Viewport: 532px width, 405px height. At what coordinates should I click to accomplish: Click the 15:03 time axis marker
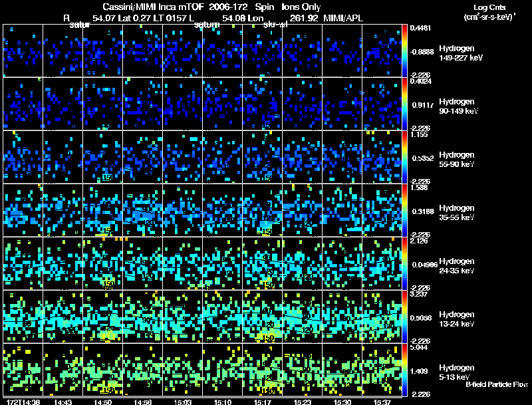(x=183, y=402)
